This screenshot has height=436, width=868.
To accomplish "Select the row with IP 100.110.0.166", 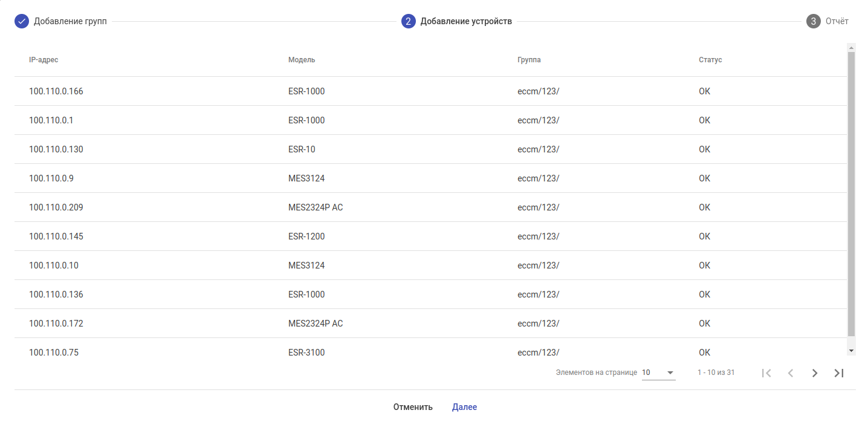I will [x=56, y=91].
